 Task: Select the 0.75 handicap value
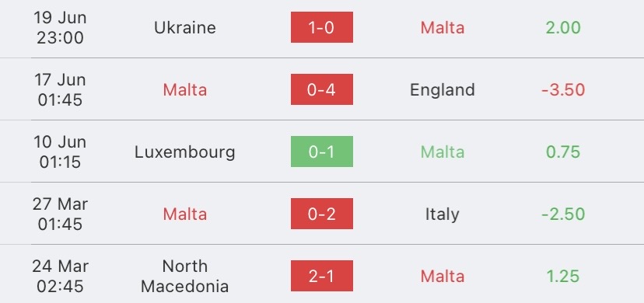click(563, 152)
